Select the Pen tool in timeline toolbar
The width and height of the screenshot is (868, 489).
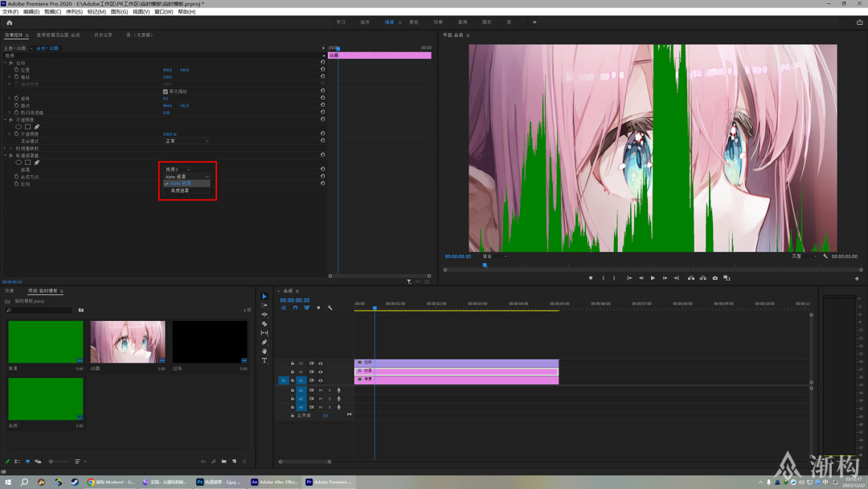(264, 342)
